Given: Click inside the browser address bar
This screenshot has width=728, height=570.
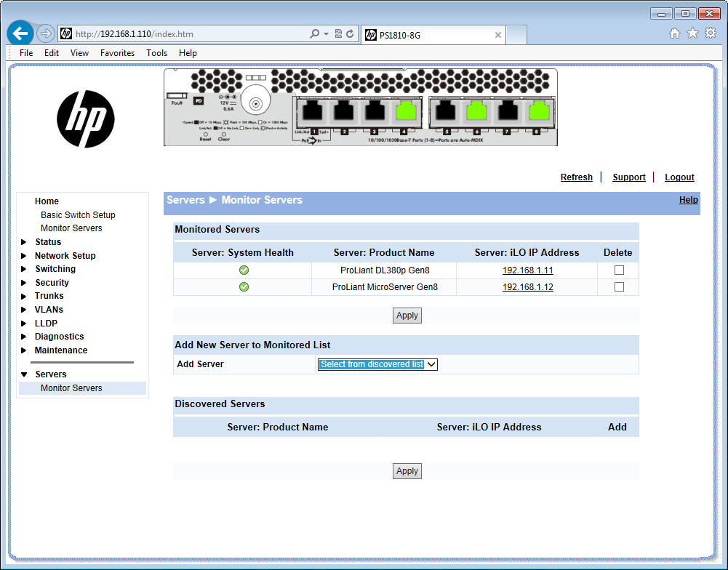Looking at the screenshot, I should click(182, 33).
